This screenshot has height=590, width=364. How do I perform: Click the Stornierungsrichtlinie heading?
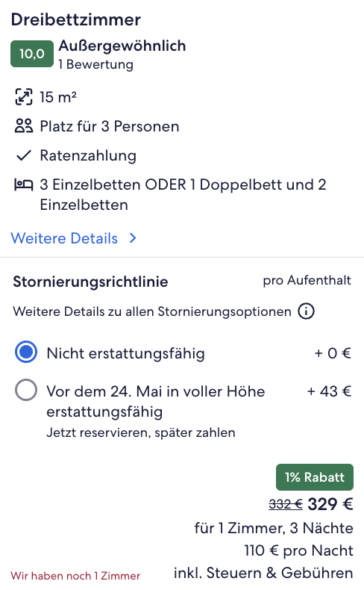tap(90, 282)
